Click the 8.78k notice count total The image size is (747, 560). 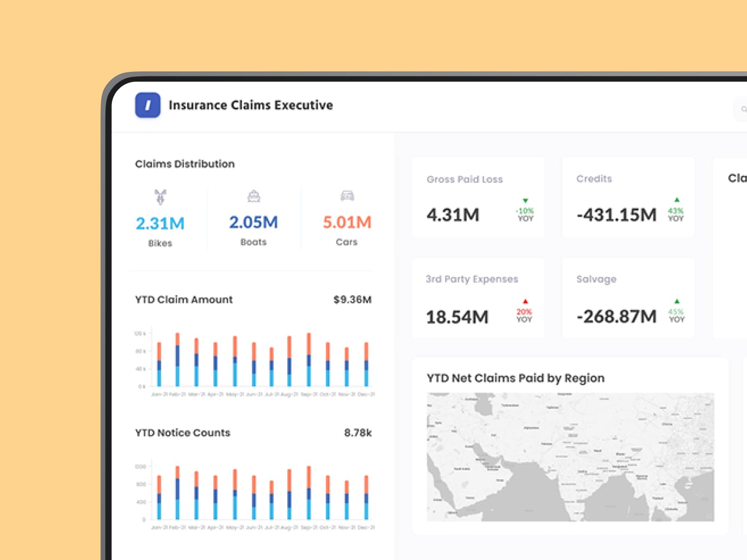tap(358, 433)
